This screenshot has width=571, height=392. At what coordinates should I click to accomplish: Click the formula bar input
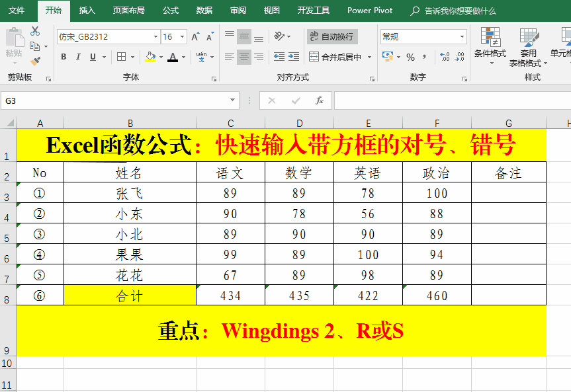point(453,100)
